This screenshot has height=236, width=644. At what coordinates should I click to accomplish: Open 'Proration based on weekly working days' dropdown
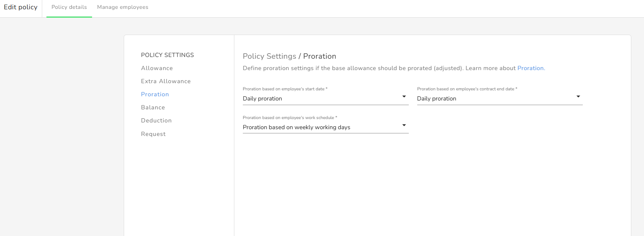[x=326, y=127]
